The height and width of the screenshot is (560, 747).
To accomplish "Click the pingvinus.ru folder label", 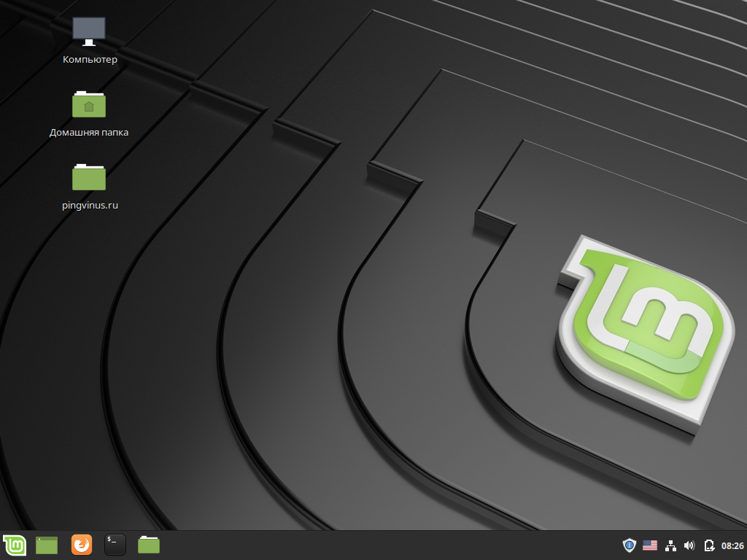I will tap(90, 205).
